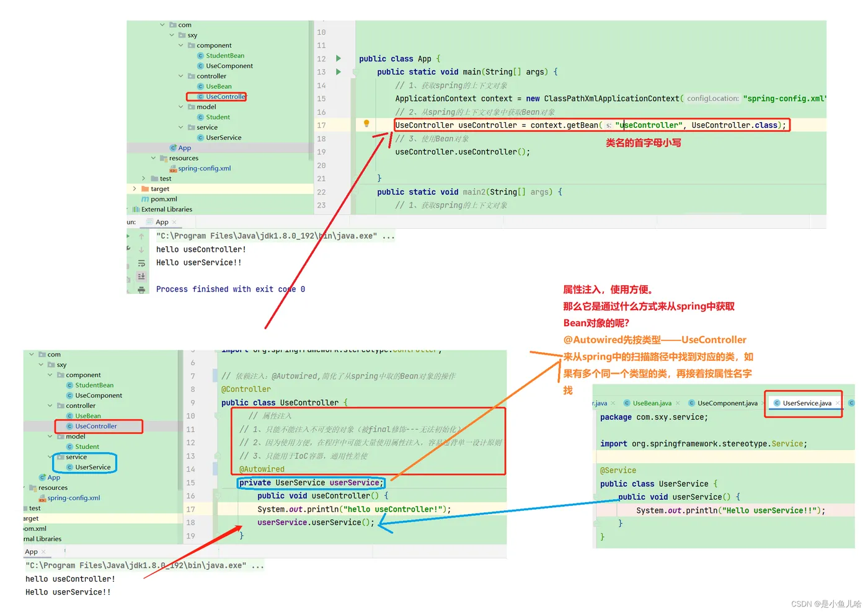Expand the target folder in upper tree

[135, 188]
